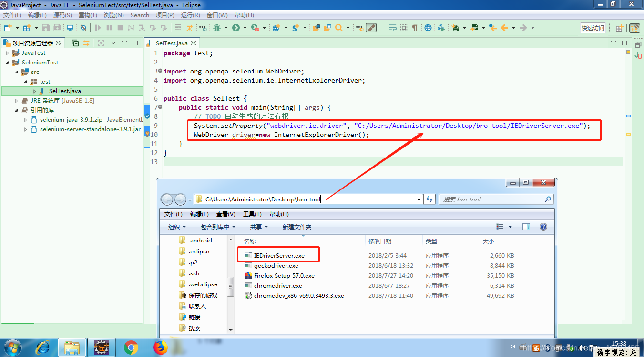Click the Save icon in Eclipse toolbar
This screenshot has height=357, width=644.
[x=46, y=28]
